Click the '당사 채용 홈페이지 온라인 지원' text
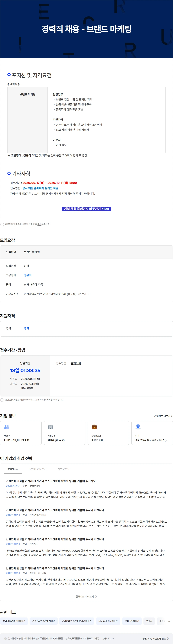 (40, 188)
